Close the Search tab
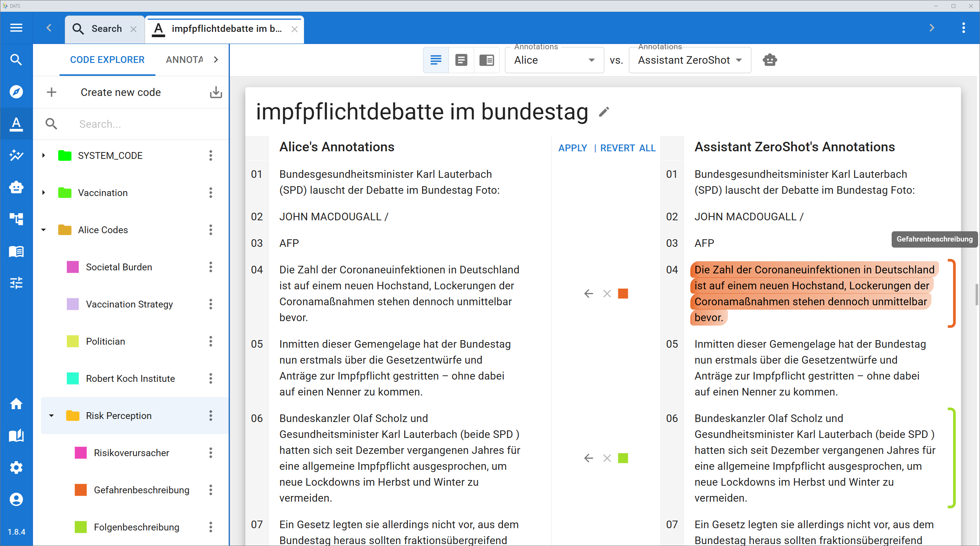Viewport: 980px width, 546px height. (133, 29)
